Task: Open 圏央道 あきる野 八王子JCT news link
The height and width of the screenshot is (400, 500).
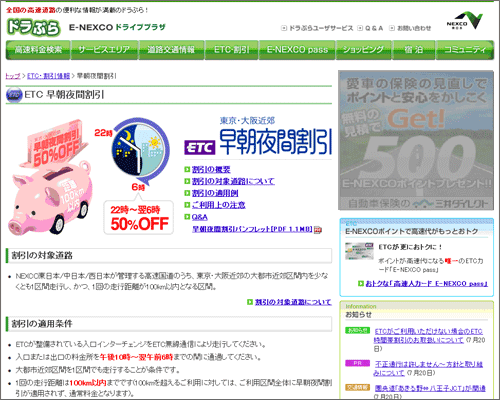Action: click(430, 388)
